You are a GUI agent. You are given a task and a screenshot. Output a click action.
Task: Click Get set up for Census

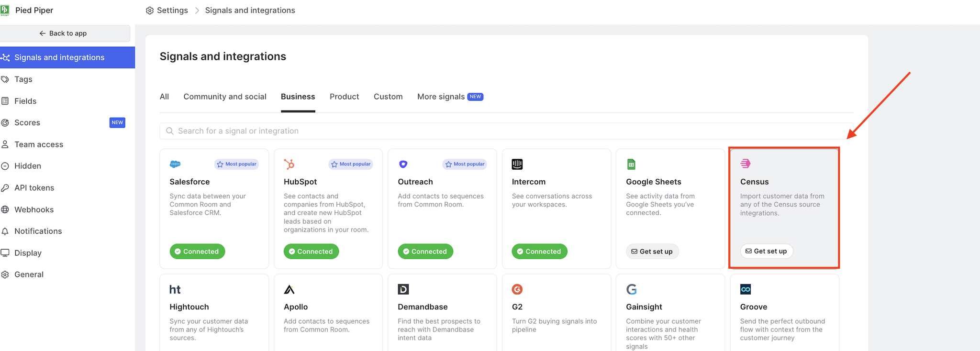(767, 251)
